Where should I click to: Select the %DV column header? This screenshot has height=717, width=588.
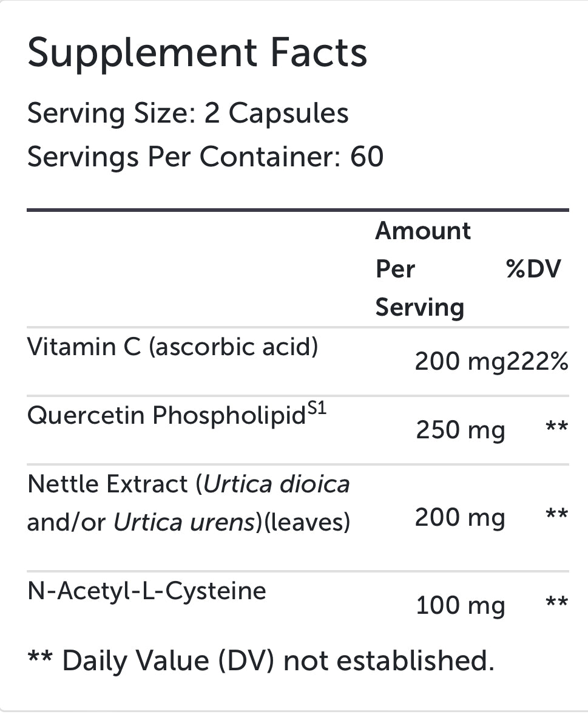point(534,268)
